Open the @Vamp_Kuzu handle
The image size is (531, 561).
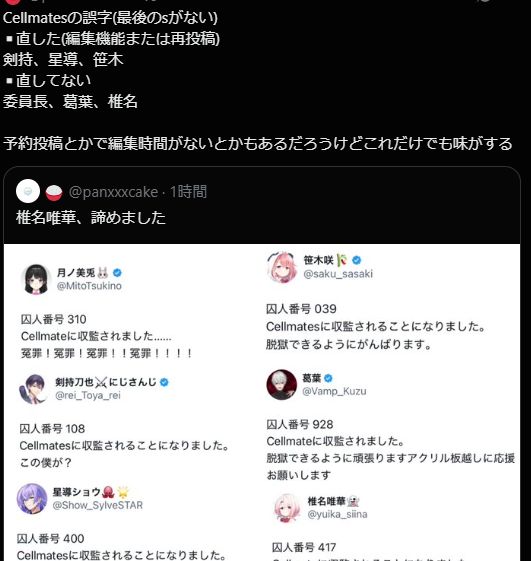pos(334,391)
